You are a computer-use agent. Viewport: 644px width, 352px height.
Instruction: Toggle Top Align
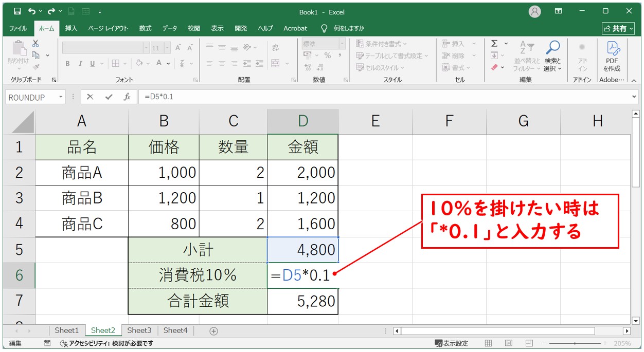tap(210, 47)
